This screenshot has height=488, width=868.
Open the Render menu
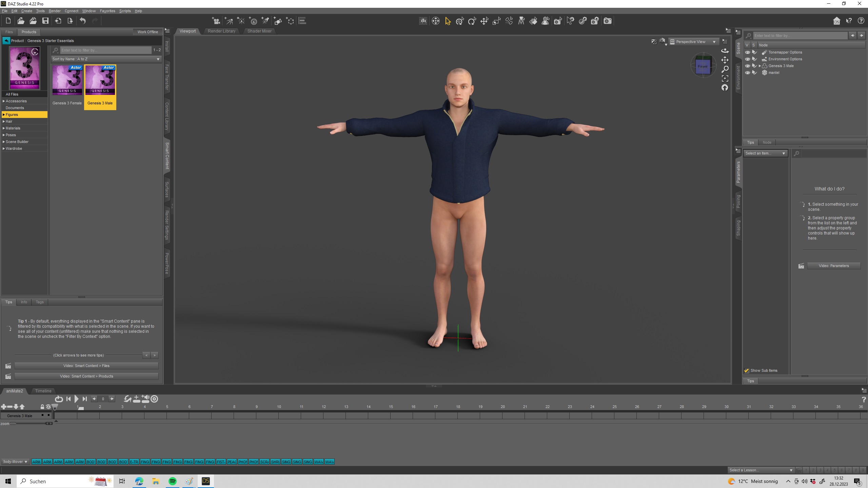[54, 11]
